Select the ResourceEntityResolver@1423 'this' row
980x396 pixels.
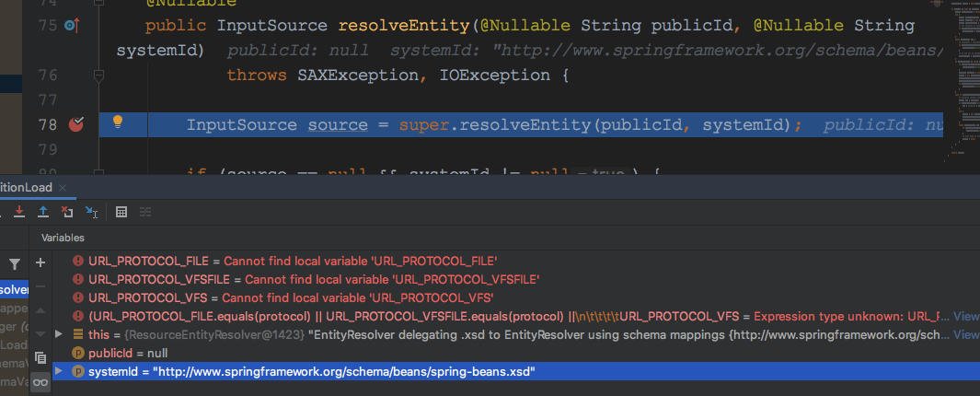point(516,334)
